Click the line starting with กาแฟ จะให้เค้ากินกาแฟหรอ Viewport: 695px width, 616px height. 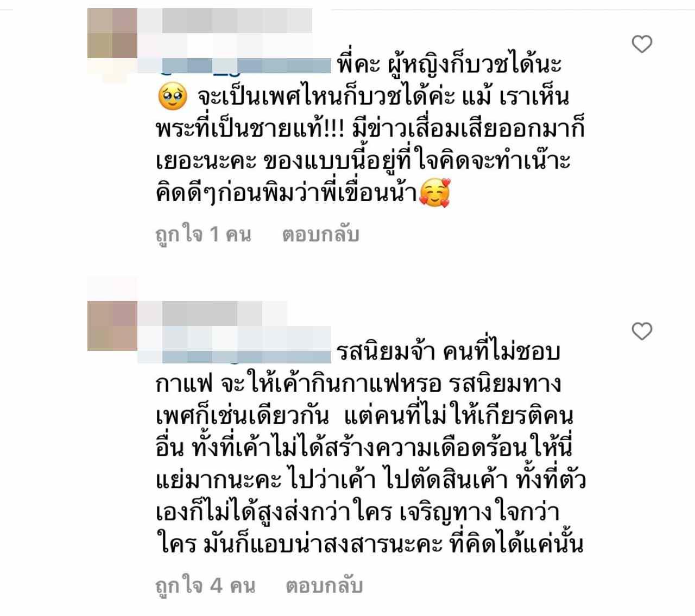[x=358, y=384]
